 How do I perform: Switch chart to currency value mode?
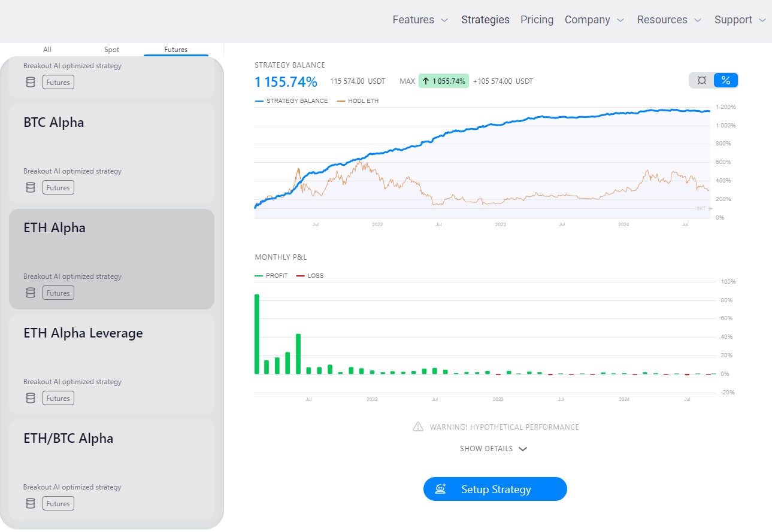(702, 80)
